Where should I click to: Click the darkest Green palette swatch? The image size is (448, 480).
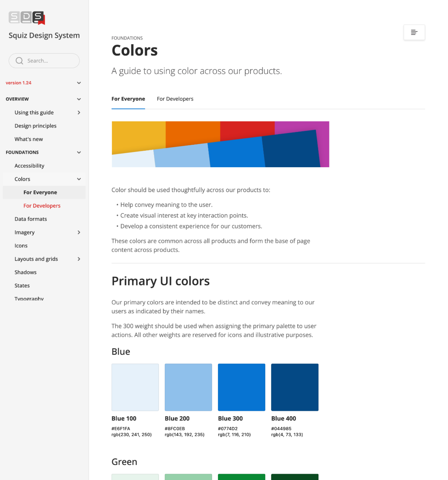coord(295,477)
